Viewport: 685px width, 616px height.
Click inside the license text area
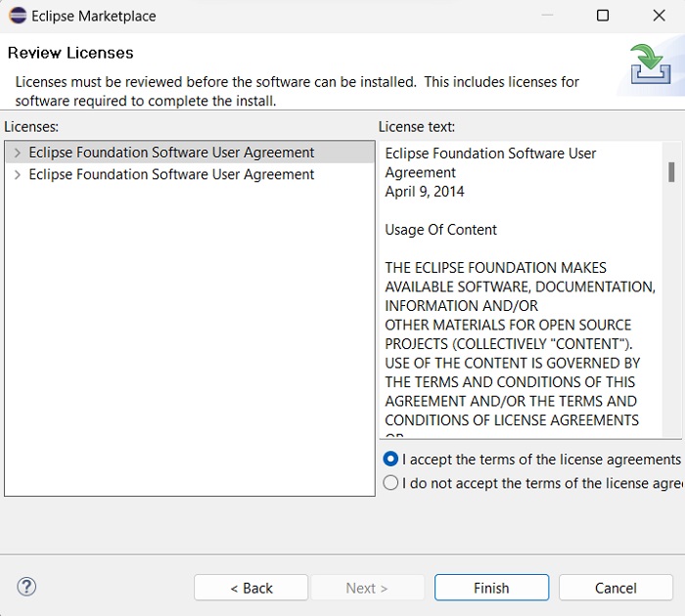tap(519, 293)
